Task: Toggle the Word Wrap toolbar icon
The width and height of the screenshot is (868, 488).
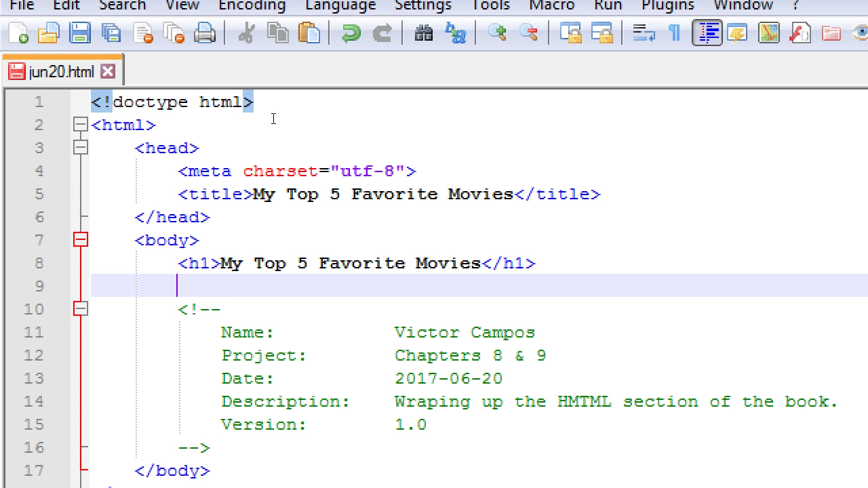Action: 644,33
